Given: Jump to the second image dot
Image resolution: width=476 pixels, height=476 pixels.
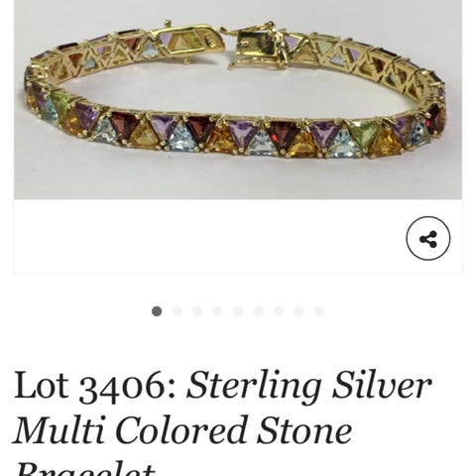Looking at the screenshot, I should click(178, 311).
